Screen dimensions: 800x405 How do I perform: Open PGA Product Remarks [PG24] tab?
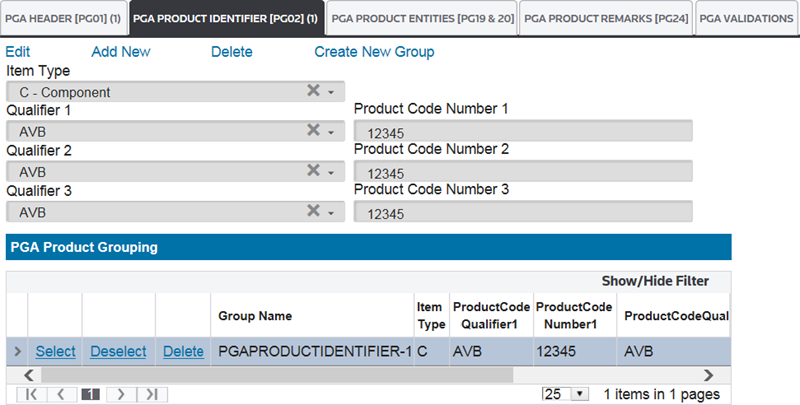[x=607, y=18]
